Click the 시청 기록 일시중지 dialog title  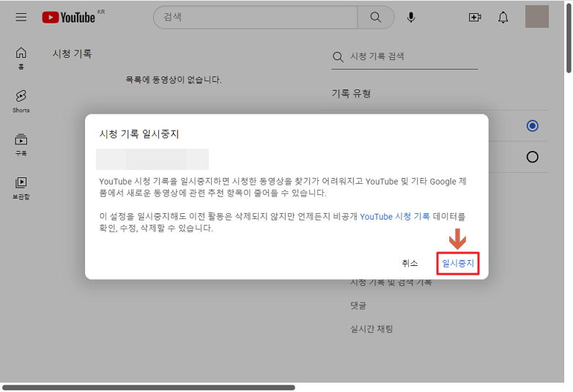point(139,134)
